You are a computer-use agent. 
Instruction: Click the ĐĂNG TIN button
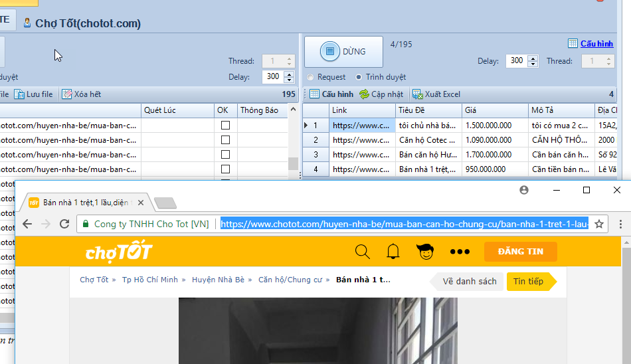520,252
